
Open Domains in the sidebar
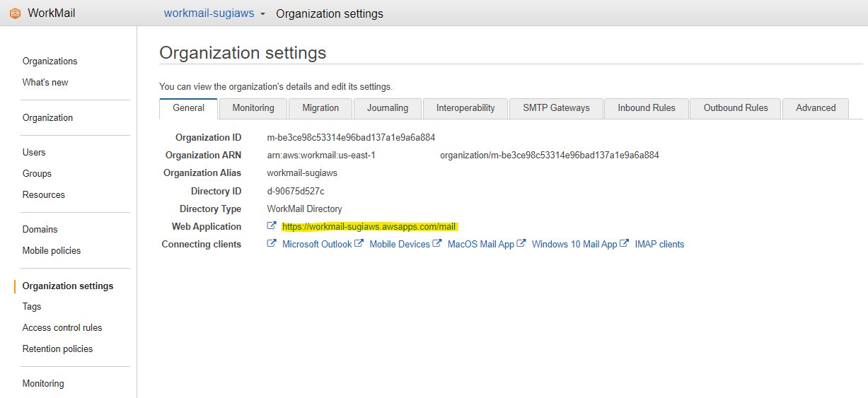pyautogui.click(x=40, y=230)
